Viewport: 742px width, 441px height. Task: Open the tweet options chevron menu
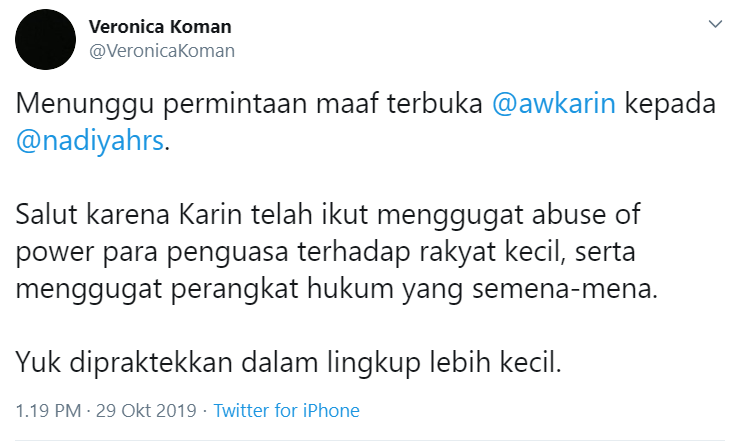715,24
